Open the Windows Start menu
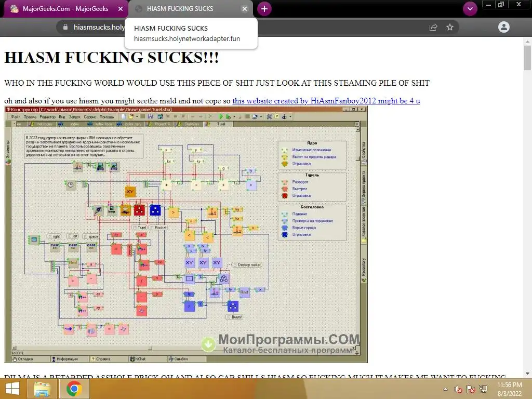This screenshot has height=399, width=532. [12, 389]
